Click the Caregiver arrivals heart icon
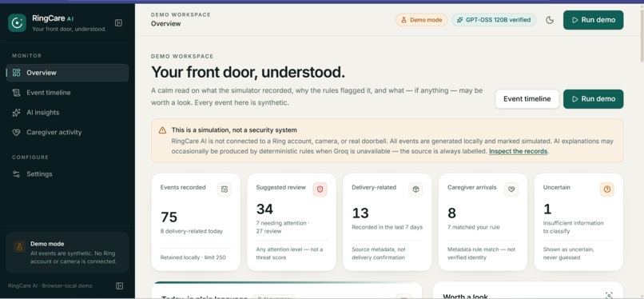The image size is (644, 299). pos(511,189)
